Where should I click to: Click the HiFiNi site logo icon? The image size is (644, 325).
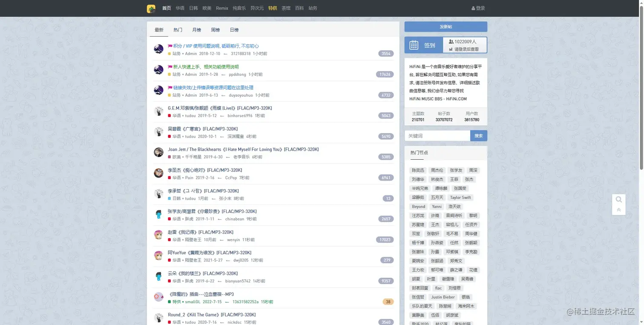pos(151,9)
